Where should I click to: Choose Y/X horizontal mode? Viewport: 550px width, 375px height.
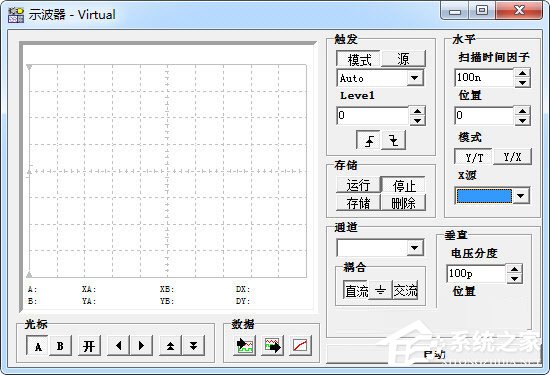pos(512,157)
